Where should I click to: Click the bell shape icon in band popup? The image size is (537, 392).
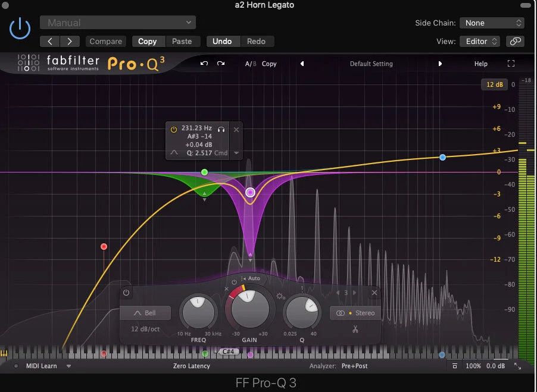174,152
